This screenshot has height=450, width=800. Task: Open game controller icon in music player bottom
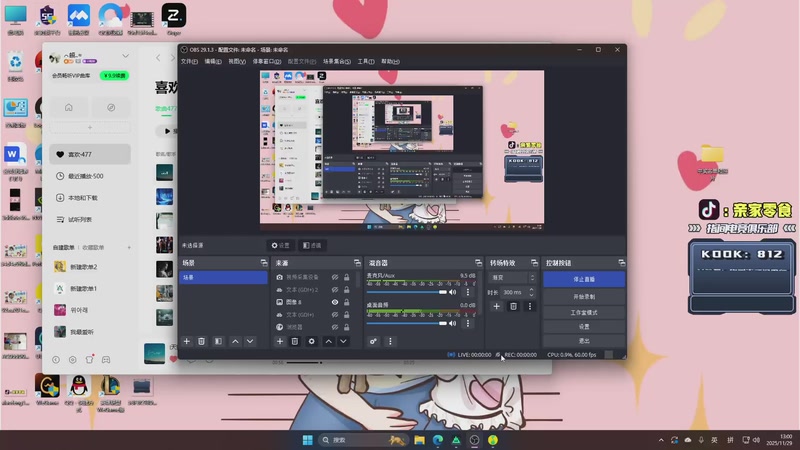click(106, 360)
